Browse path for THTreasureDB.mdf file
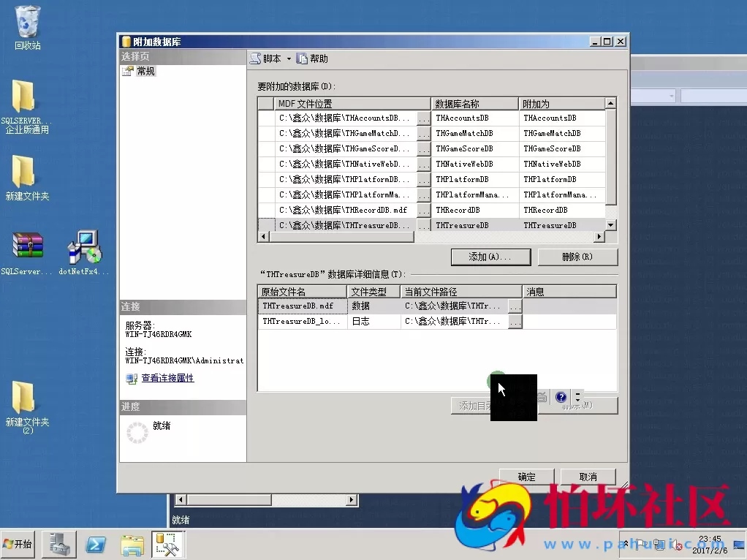Viewport: 747px width, 560px height. [515, 306]
